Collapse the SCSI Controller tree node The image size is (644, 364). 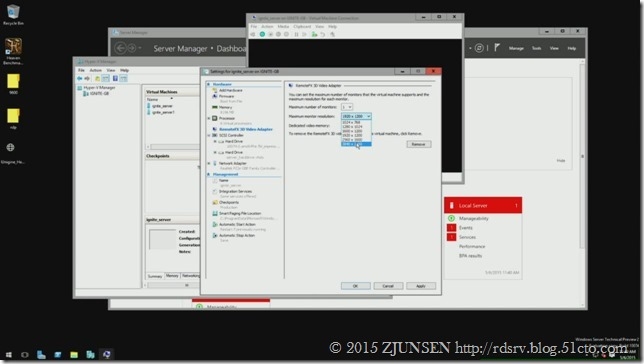pyautogui.click(x=209, y=135)
